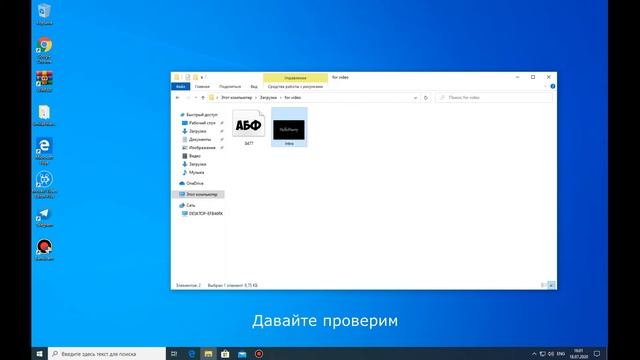Switch to large icons view in status bar

(551, 285)
